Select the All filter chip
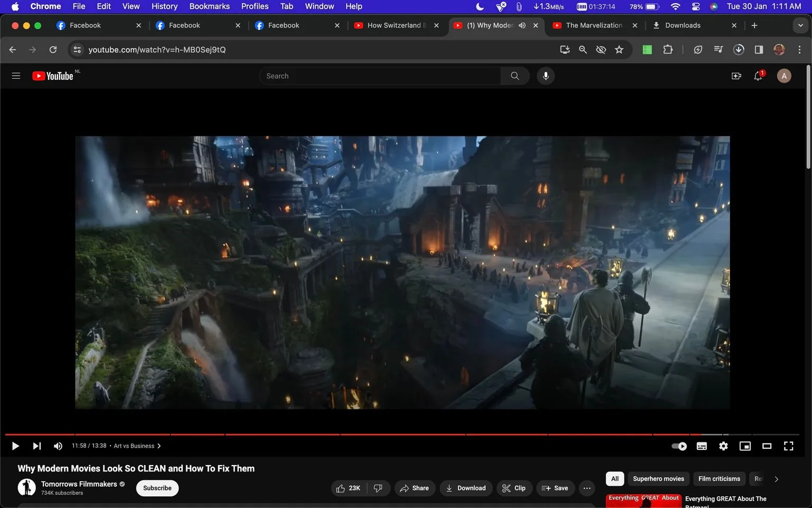Screen dimensions: 812x508 pyautogui.click(x=615, y=479)
